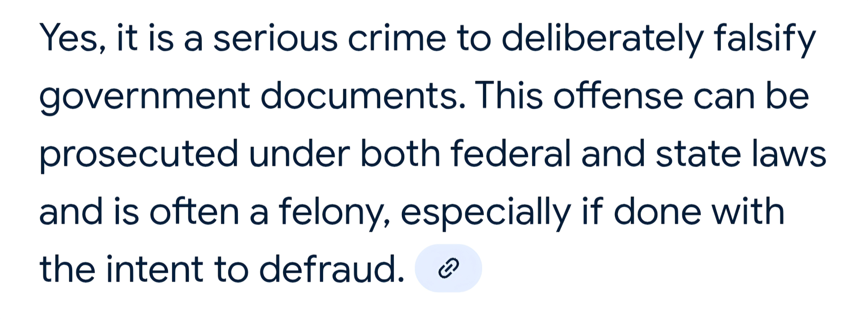Click the word "documents"
This screenshot has width=868, height=319.
point(362,96)
